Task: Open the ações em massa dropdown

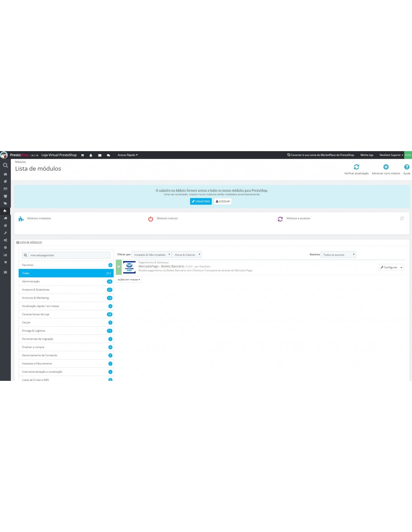Action: [129, 279]
